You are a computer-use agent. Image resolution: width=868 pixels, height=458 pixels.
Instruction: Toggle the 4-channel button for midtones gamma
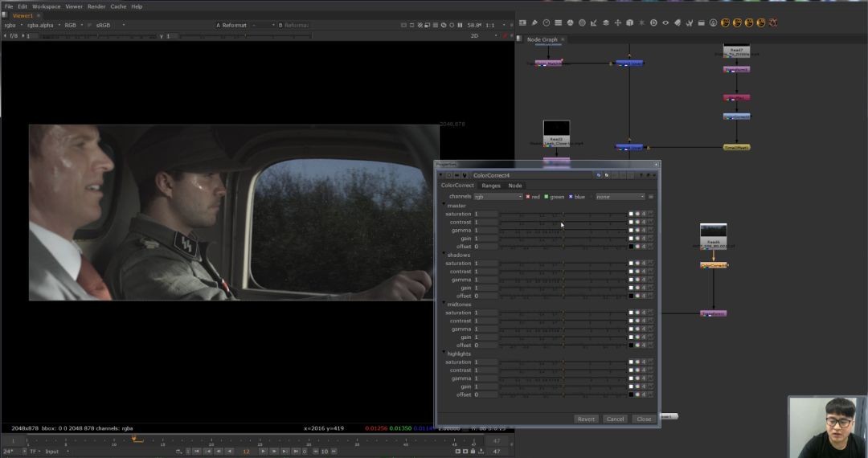pos(644,329)
